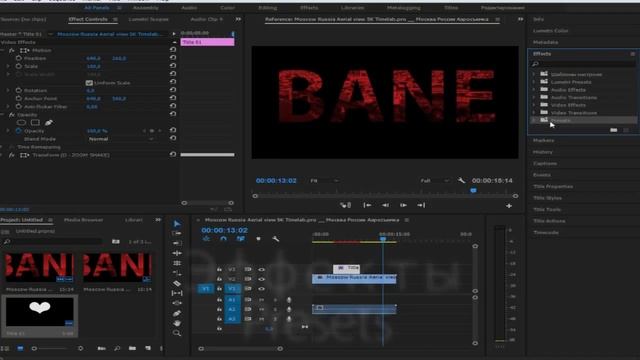Toggle V3 track visibility eye

tap(262, 269)
